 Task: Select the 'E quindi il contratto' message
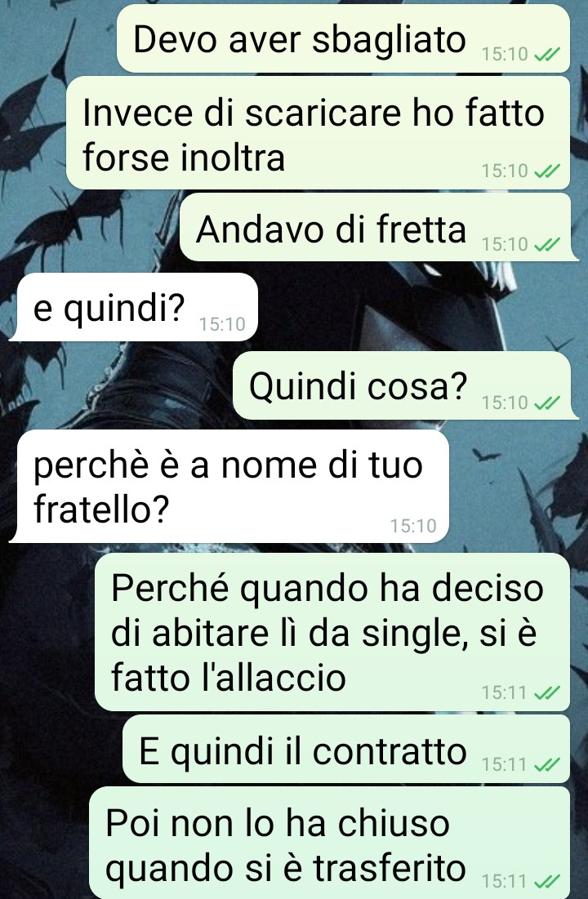point(346,750)
